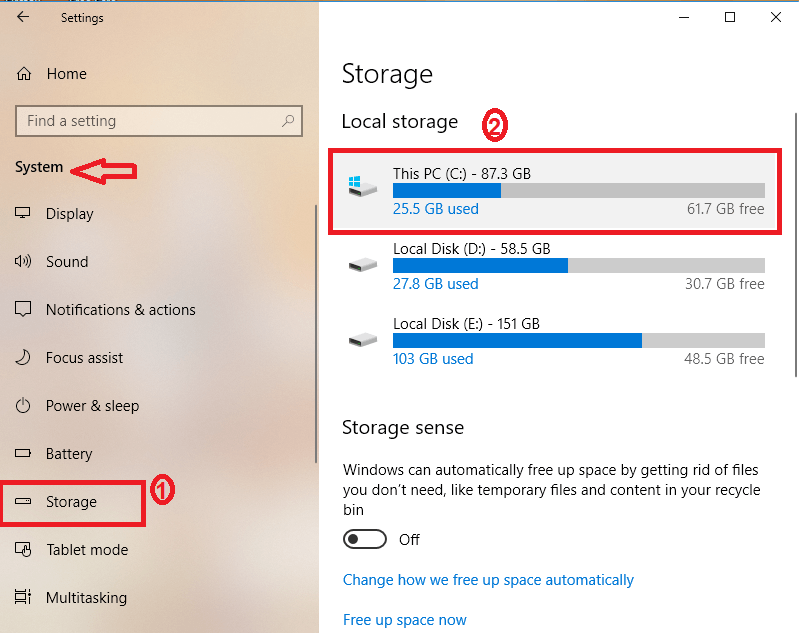Turn on the Storage sense toggle
This screenshot has width=799, height=633.
[365, 539]
